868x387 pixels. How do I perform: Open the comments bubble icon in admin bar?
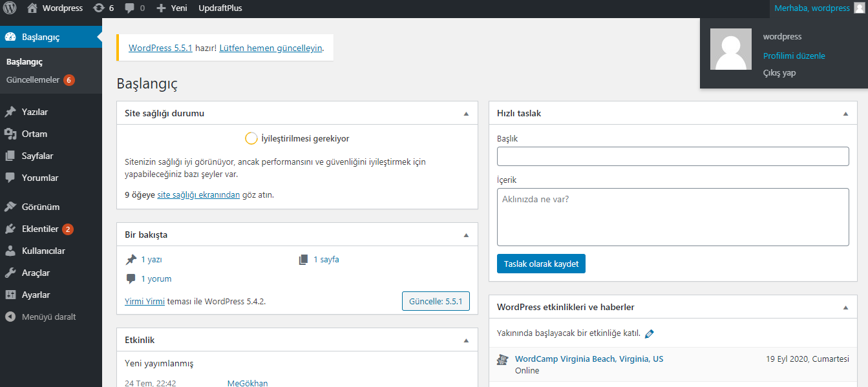point(130,8)
